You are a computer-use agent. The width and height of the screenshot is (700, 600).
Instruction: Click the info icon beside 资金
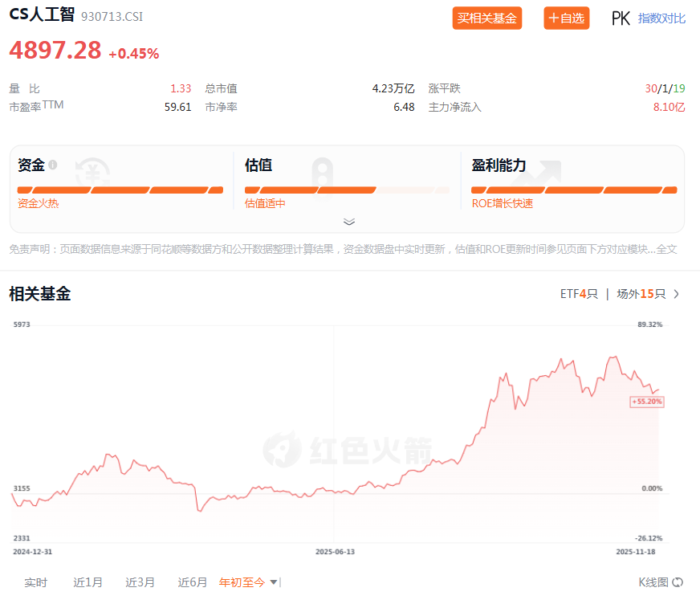[x=53, y=165]
